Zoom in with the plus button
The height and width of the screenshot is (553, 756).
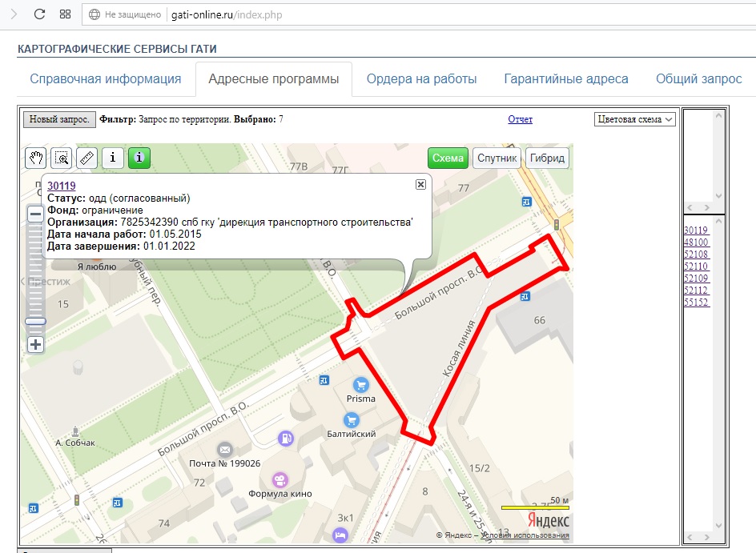coord(35,345)
